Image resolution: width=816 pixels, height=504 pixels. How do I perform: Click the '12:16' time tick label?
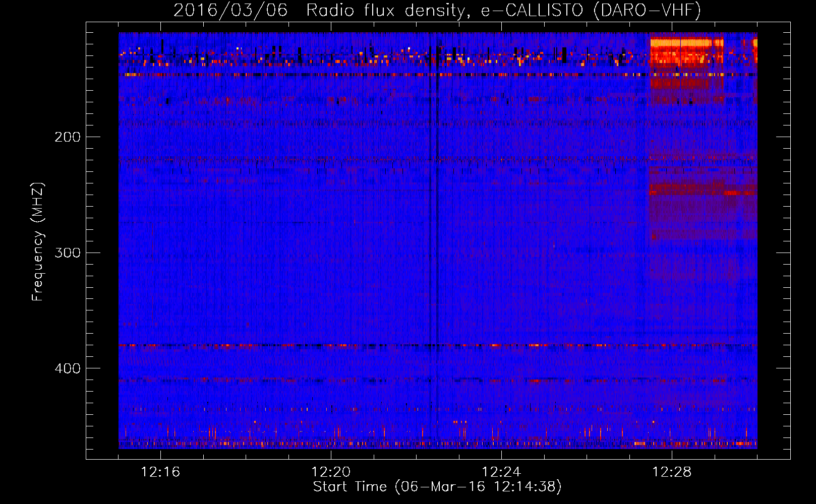tap(160, 472)
